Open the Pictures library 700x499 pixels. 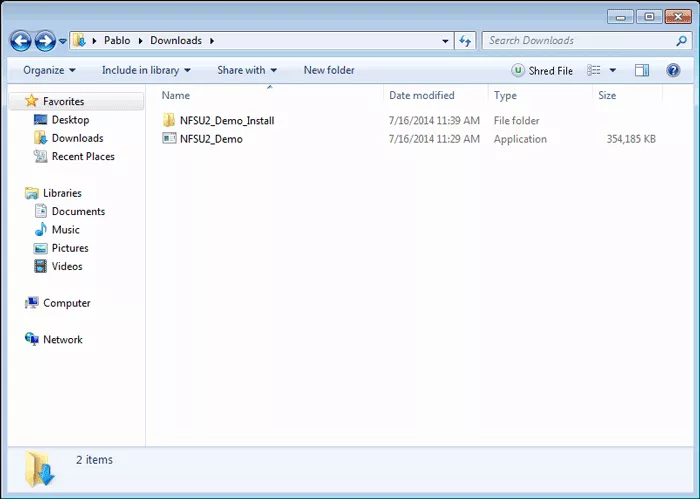[x=70, y=248]
